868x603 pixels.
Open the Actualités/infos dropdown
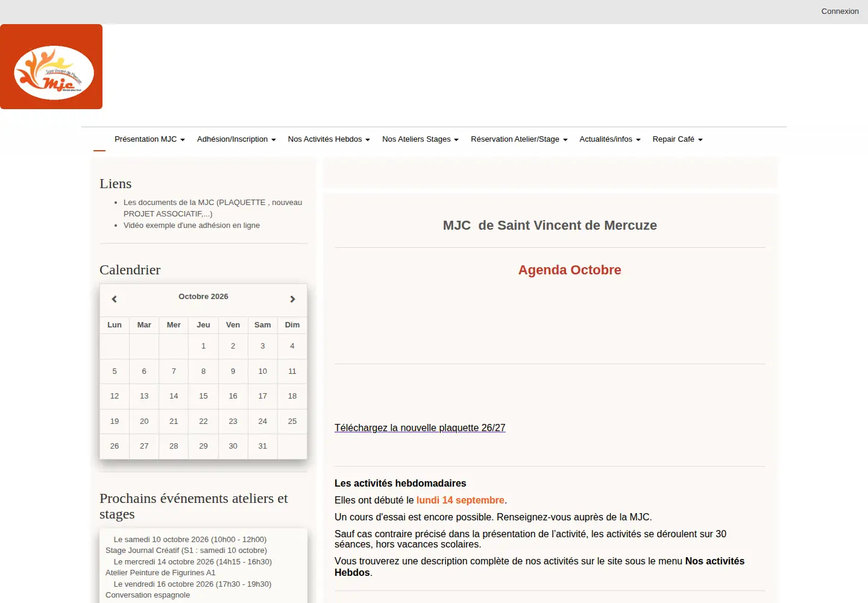(609, 139)
